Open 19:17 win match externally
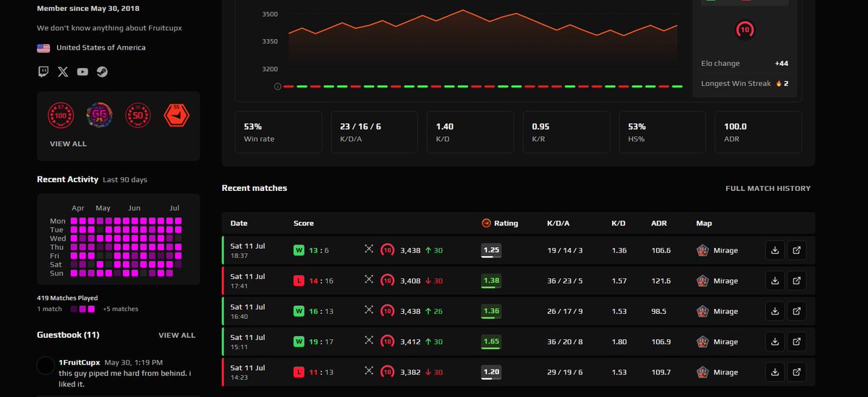Screen dimensions: 868x397 point(796,341)
